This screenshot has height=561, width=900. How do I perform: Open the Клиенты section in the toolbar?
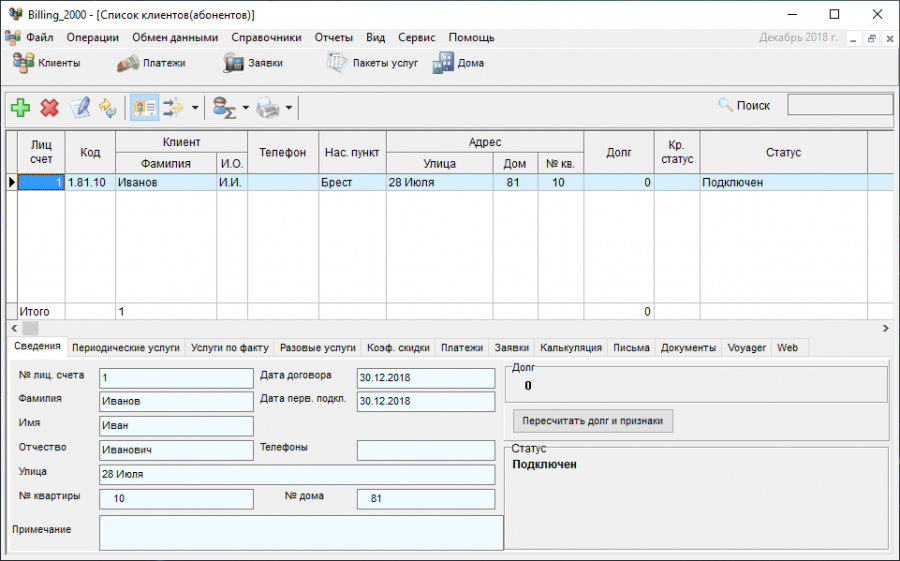click(x=47, y=63)
